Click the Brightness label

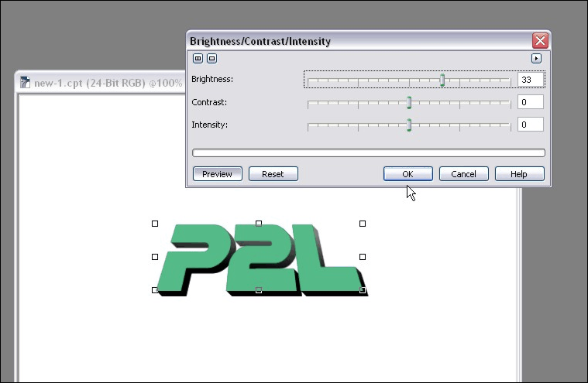tap(212, 80)
